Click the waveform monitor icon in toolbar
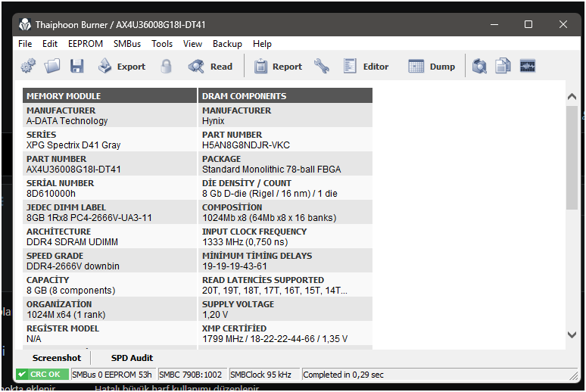Screen dimensions: 586x392 (x=528, y=66)
